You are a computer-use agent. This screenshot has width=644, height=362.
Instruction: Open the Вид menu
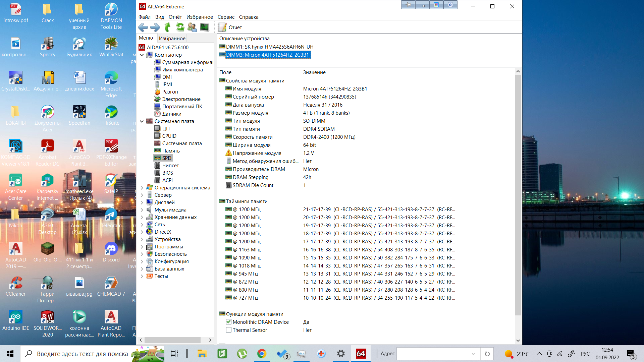point(160,17)
